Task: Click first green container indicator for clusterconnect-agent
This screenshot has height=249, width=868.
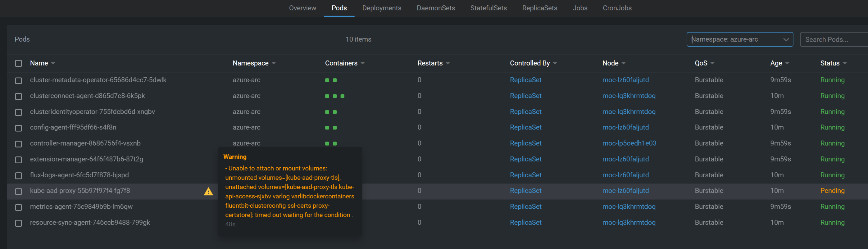Action: (327, 96)
